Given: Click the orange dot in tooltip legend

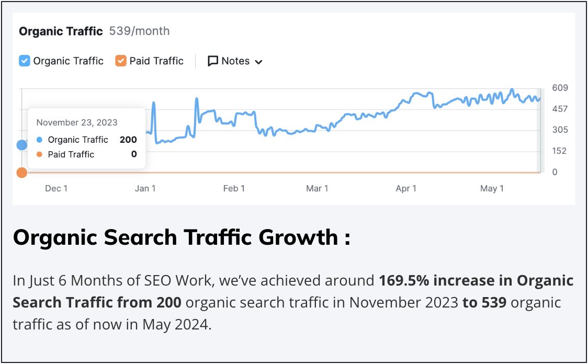Looking at the screenshot, I should [x=40, y=155].
